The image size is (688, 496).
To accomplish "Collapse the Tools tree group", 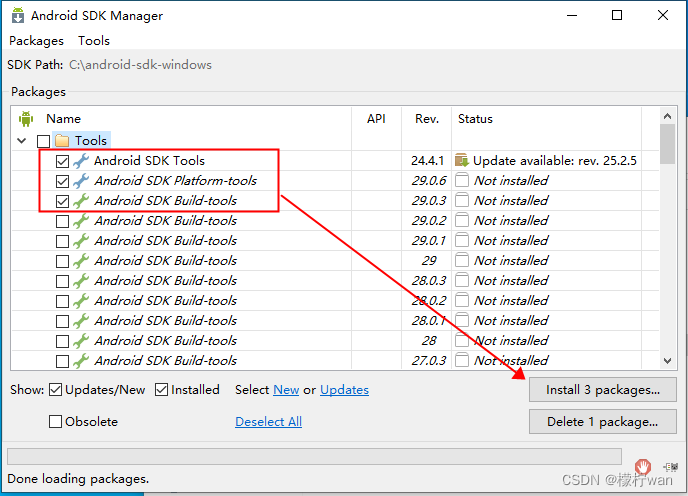I will coord(22,141).
